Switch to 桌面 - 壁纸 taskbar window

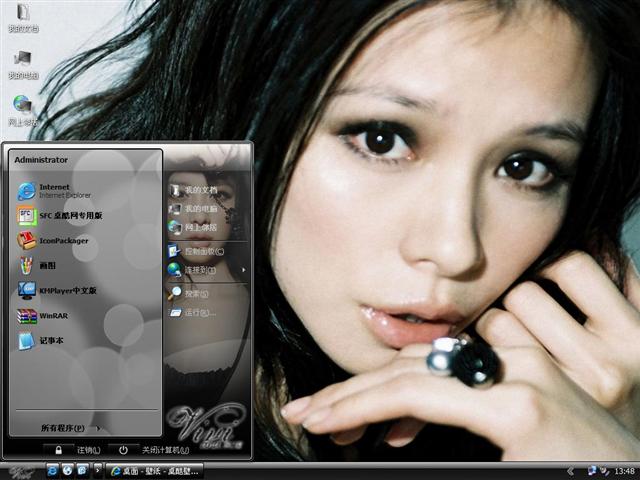(154, 471)
